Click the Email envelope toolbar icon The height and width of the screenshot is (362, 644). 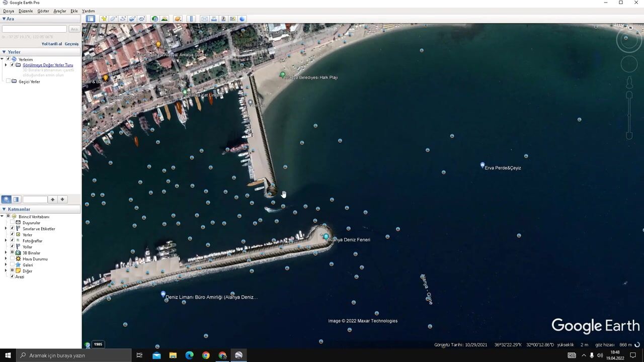point(204,19)
